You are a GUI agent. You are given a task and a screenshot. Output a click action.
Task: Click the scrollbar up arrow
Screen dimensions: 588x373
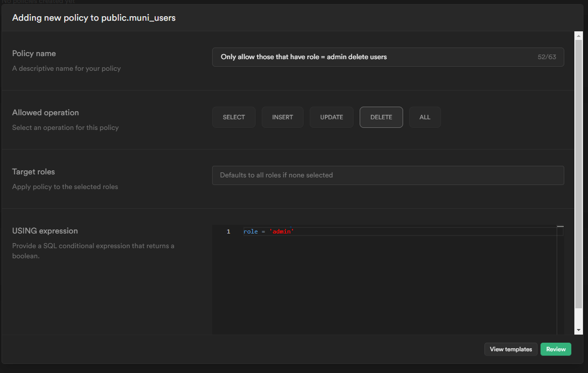tap(578, 36)
